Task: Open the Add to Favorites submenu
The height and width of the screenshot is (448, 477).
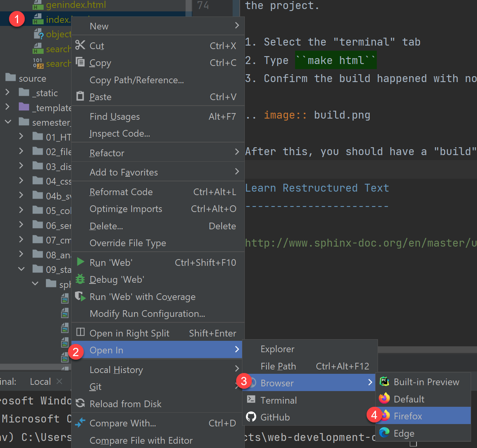Action: click(158, 172)
